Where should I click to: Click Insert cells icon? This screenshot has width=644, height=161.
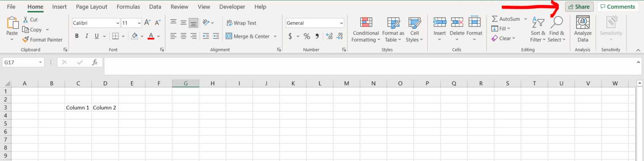coord(439,22)
